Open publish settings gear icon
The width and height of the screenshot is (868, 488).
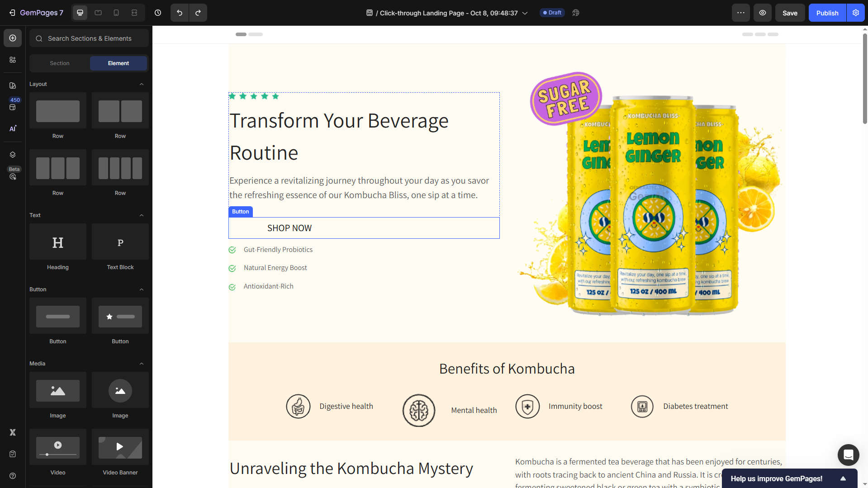(856, 13)
